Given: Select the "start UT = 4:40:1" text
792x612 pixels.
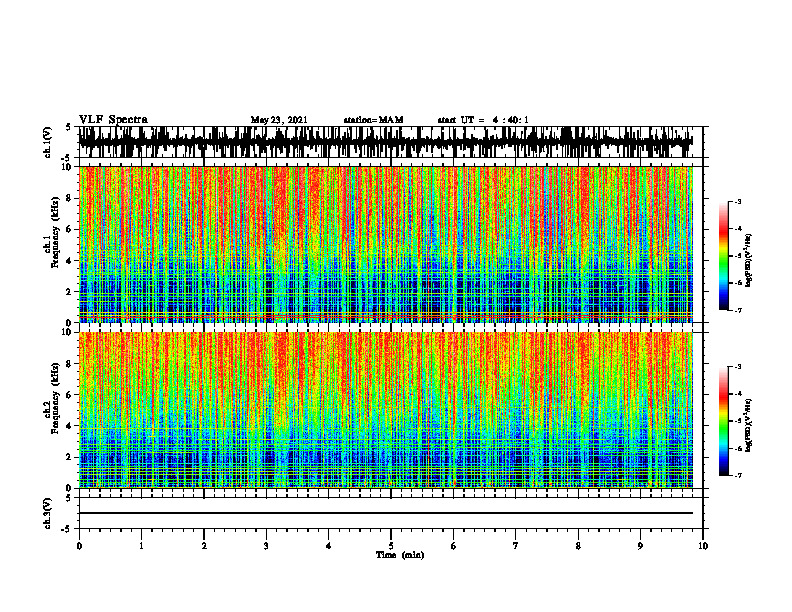Looking at the screenshot, I should (x=483, y=120).
